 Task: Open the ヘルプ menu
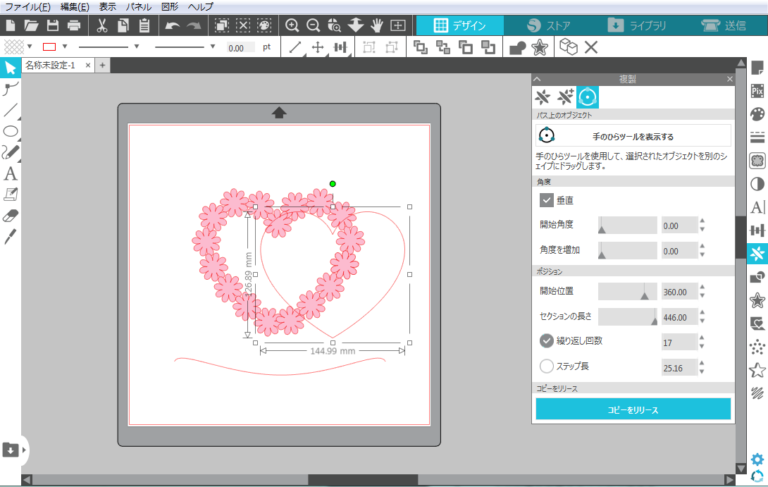tap(200, 7)
